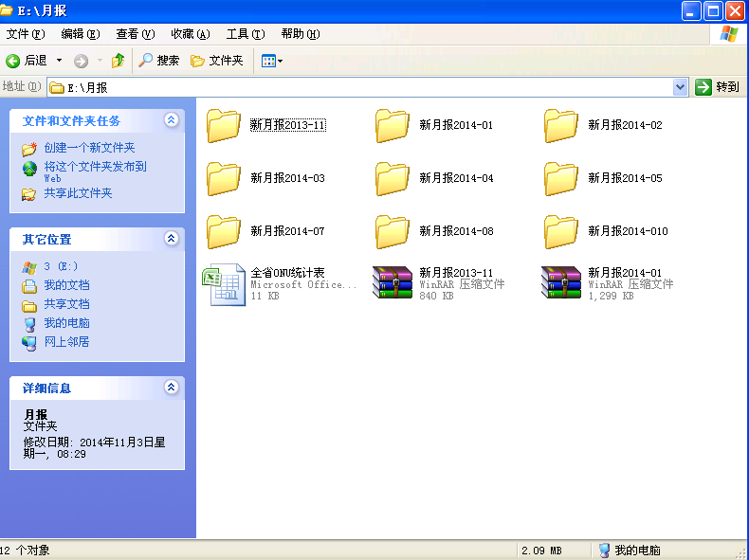Click the 全省ONU统计表 file name text
The width and height of the screenshot is (749, 560).
[287, 273]
